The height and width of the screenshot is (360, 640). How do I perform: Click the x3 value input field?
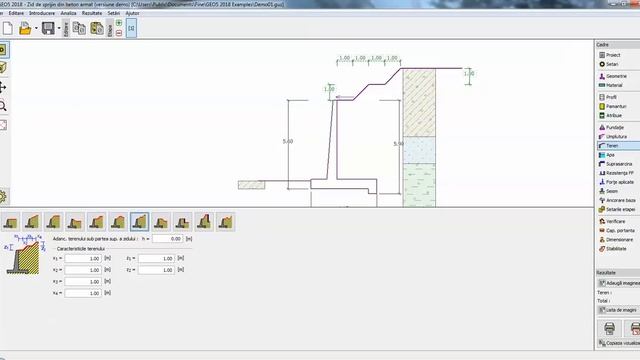pyautogui.click(x=83, y=282)
